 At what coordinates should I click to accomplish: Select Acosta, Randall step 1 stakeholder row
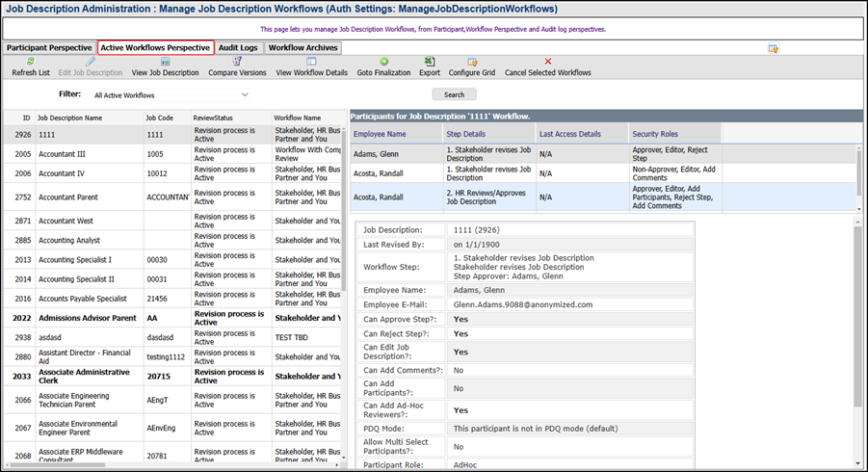(602, 173)
